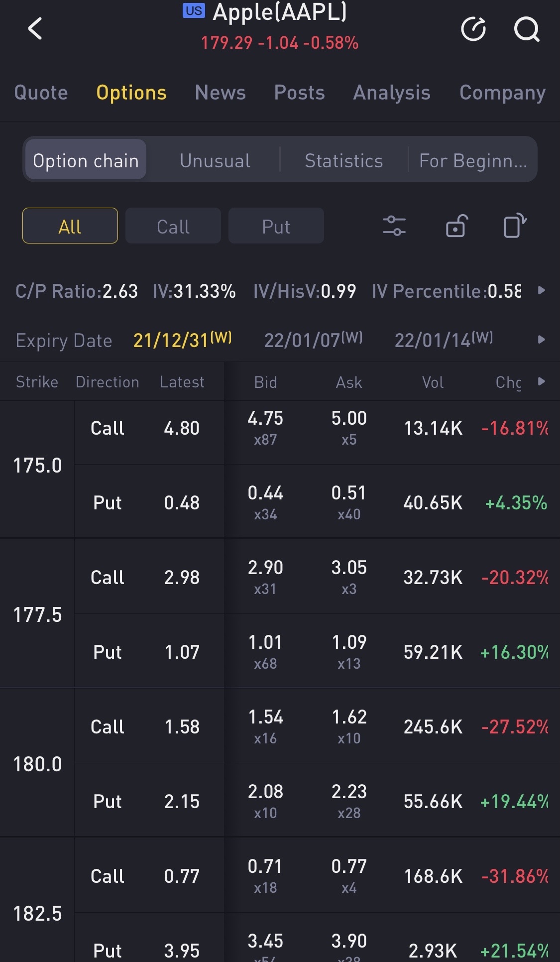
Task: Open the Unusual options tab
Action: 215,160
